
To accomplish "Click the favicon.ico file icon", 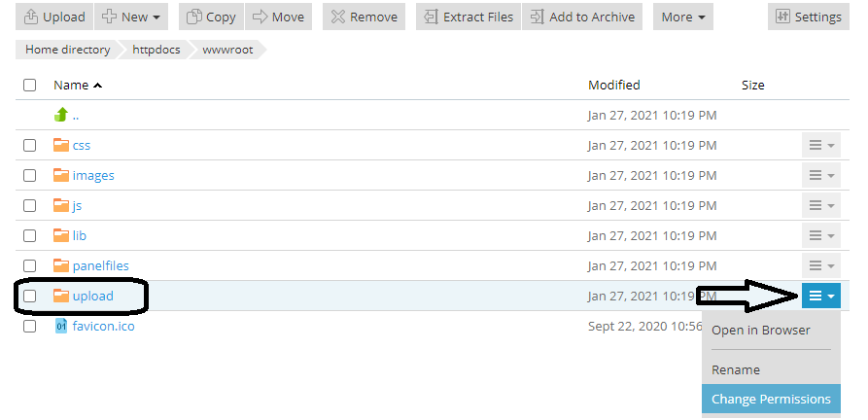I will click(61, 326).
